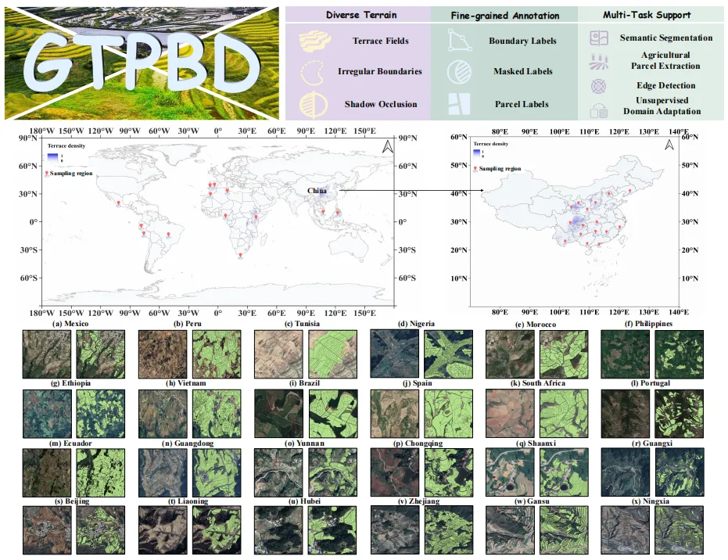The width and height of the screenshot is (728, 560).
Task: Click the "Unsupervised Domain Adaptation" text
Action: pos(662,106)
